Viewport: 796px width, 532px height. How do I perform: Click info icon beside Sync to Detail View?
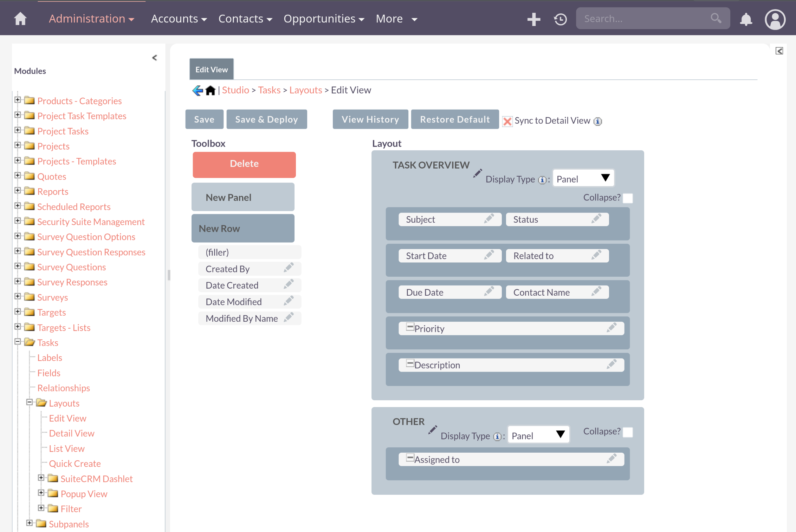(598, 121)
